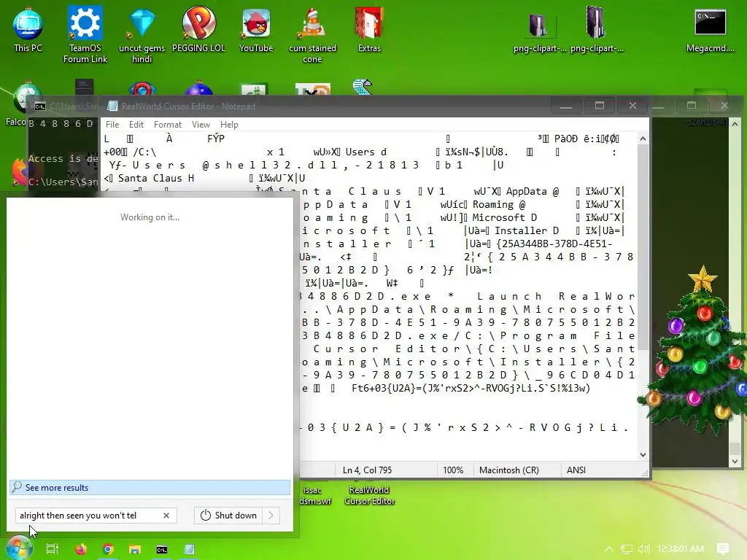Select uncut gems hindi desktop icon
747x560 pixels.
tap(142, 34)
